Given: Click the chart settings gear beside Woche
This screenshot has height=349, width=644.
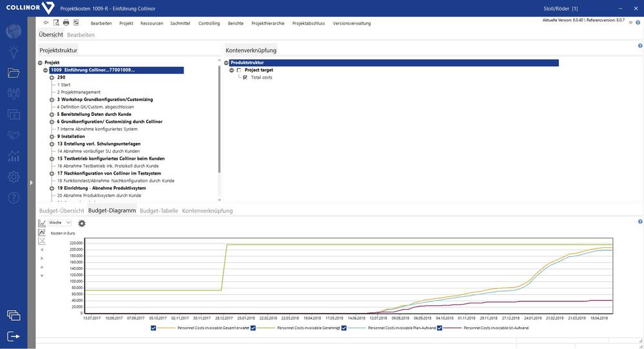Looking at the screenshot, I should coord(82,223).
